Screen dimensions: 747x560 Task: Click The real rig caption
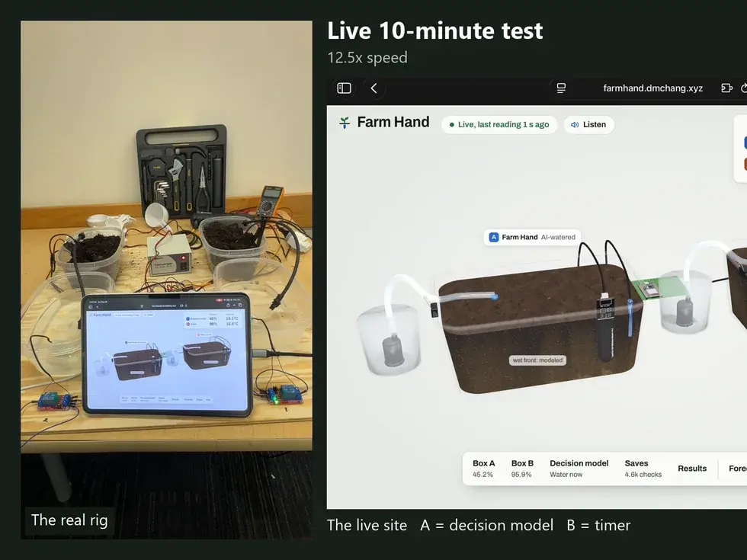pos(69,520)
